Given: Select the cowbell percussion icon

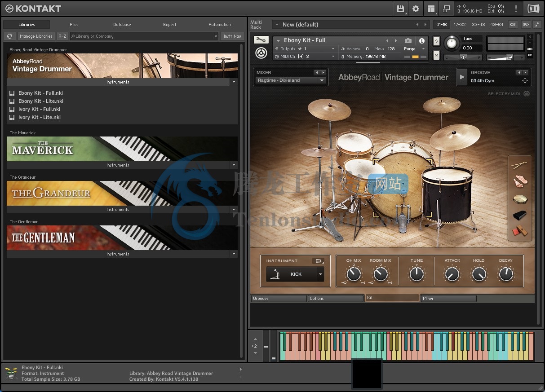Looking at the screenshot, I should [x=520, y=216].
